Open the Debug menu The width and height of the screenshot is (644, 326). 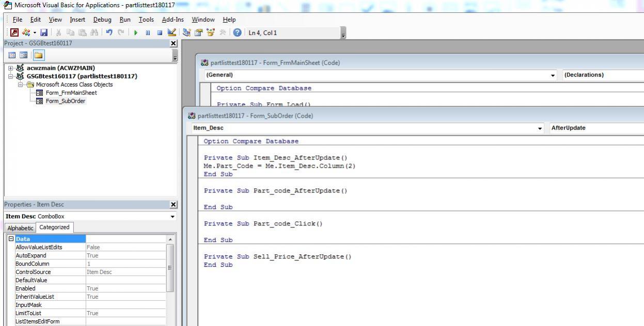coord(103,20)
